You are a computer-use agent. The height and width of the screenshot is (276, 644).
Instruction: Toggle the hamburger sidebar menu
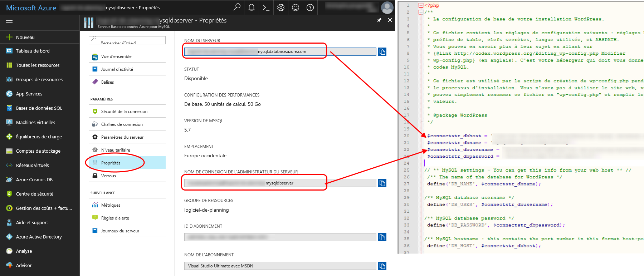(9, 22)
